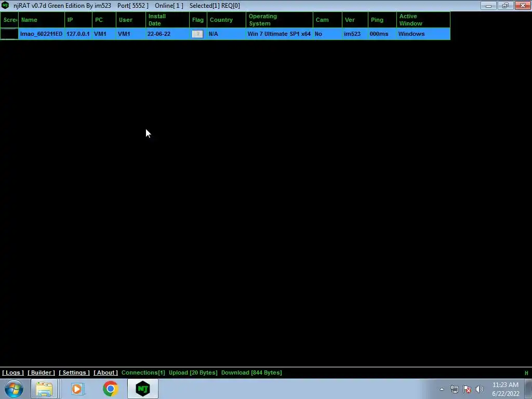Image resolution: width=532 pixels, height=399 pixels.
Task: Open the Action Center flag icon
Action: (x=467, y=389)
